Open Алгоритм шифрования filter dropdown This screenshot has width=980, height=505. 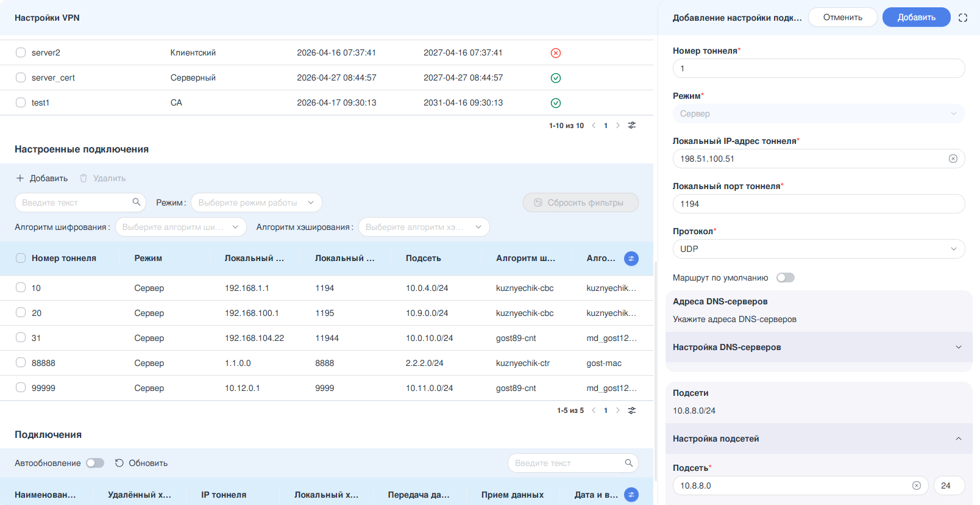click(x=181, y=227)
